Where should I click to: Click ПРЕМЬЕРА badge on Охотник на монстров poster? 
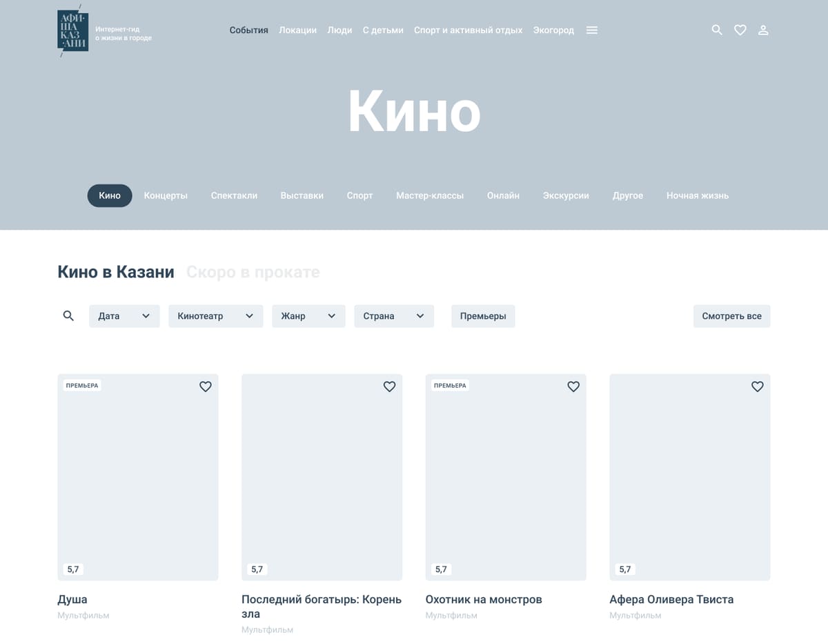pos(450,386)
